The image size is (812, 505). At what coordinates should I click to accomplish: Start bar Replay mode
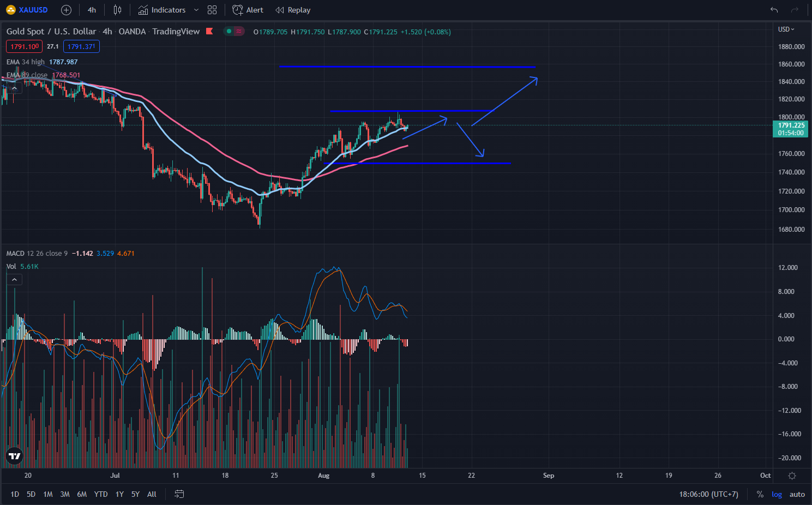[293, 10]
